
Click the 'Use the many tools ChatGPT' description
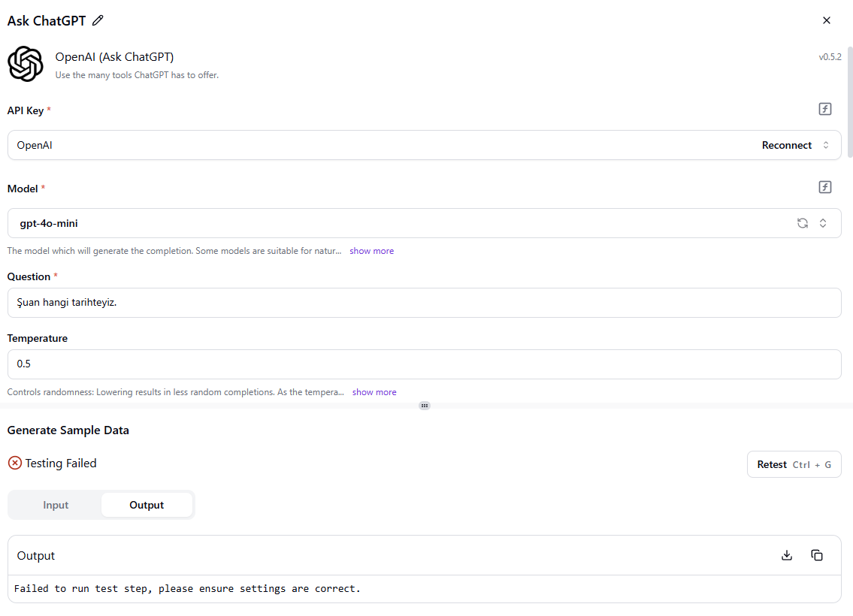pyautogui.click(x=137, y=75)
